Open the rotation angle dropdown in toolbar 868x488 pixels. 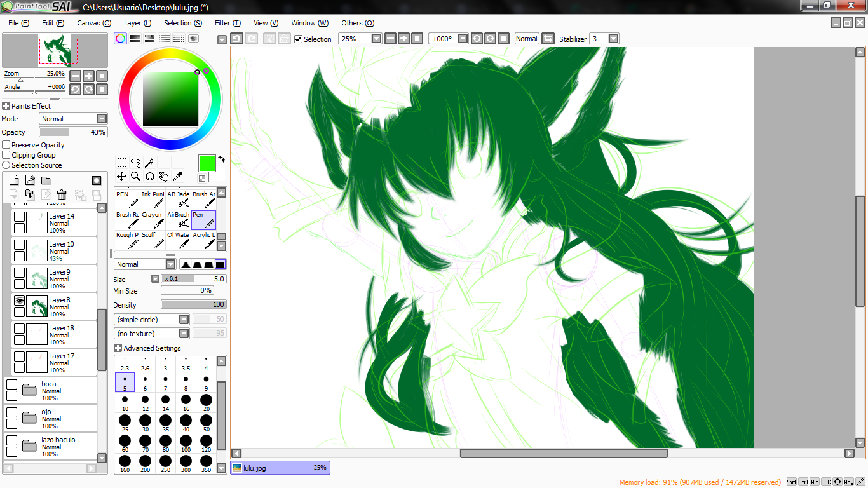tap(463, 39)
